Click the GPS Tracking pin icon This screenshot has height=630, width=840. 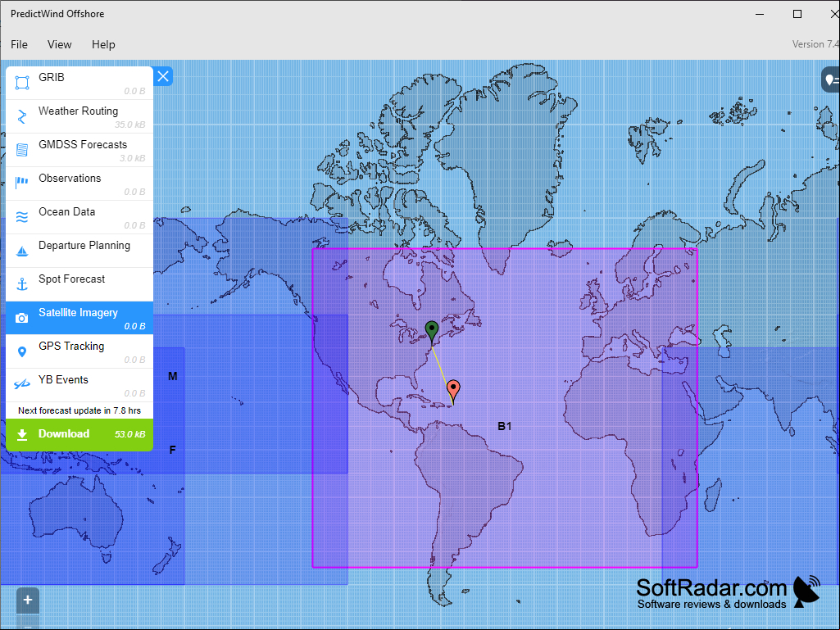22,351
